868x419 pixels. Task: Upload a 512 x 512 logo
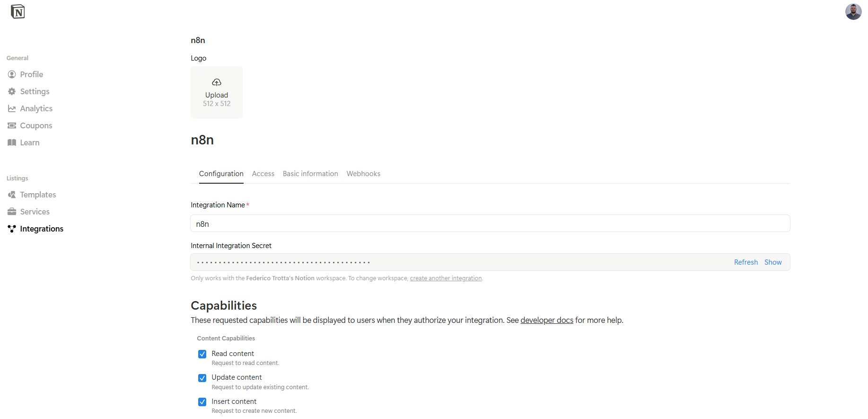point(217,92)
